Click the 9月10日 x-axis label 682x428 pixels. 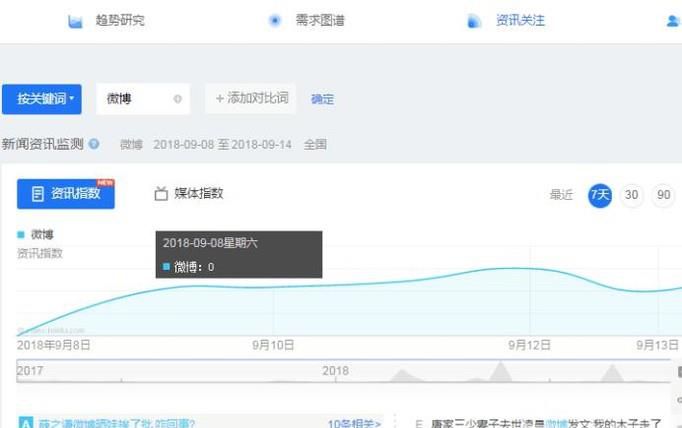pyautogui.click(x=273, y=345)
